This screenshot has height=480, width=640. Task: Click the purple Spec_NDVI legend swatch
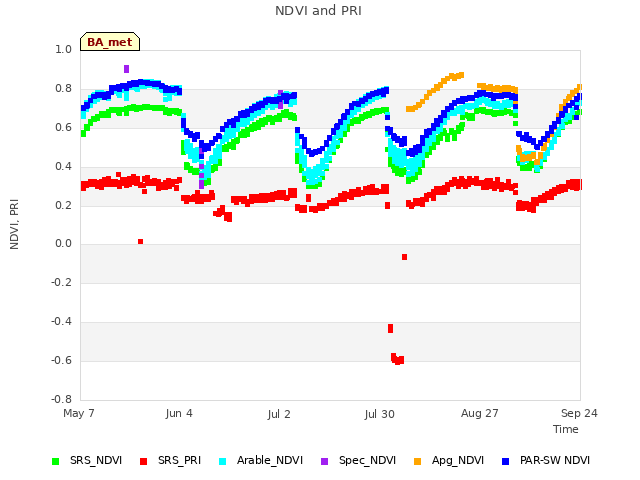(x=324, y=461)
